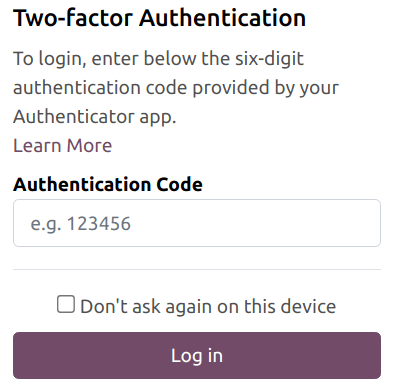Follow the Learn More help link
Screen dimensions: 396x388
tap(63, 146)
